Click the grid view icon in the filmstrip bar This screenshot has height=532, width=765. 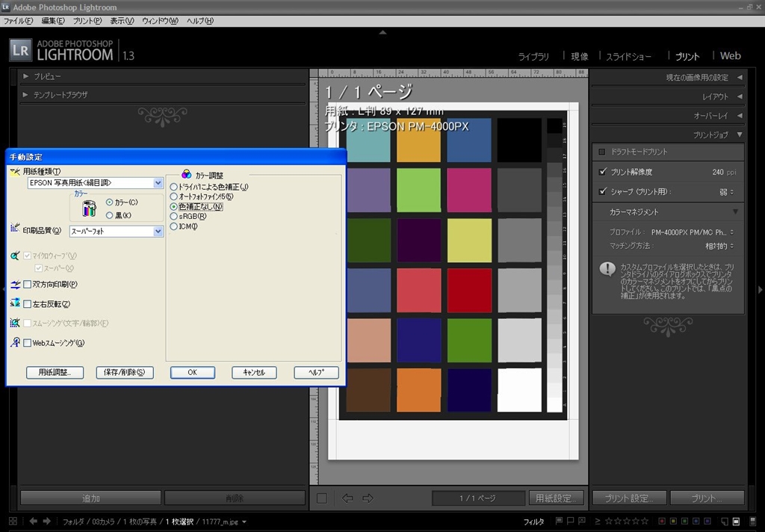(13, 521)
